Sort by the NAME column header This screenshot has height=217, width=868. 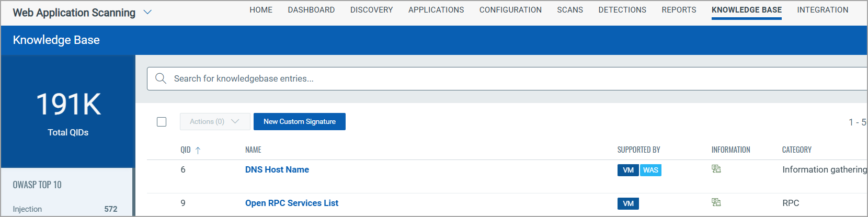(x=253, y=150)
